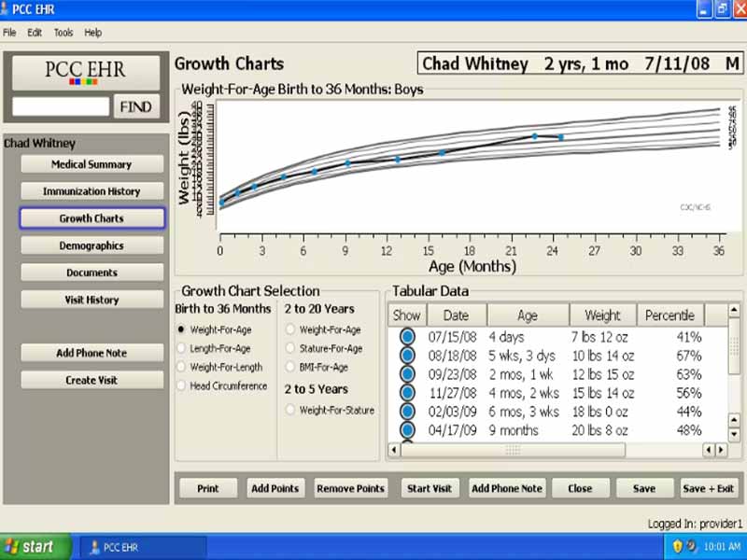Open the Visit History section

[x=91, y=299]
